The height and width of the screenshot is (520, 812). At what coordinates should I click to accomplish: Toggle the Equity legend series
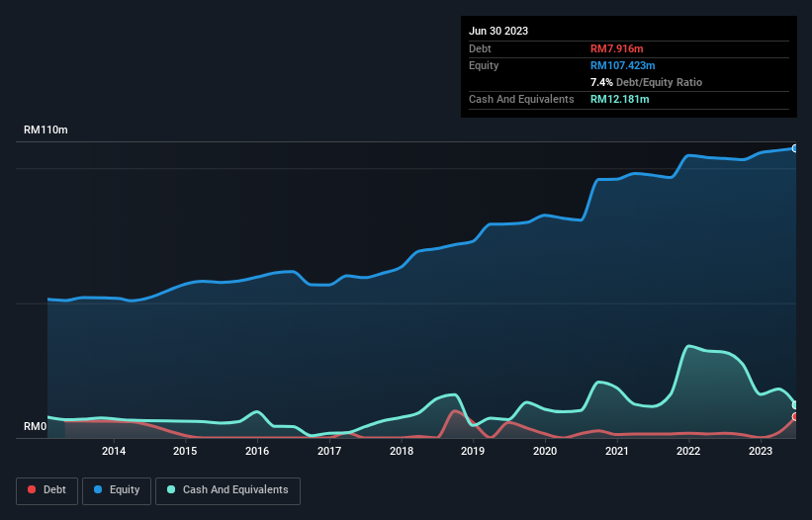[117, 490]
